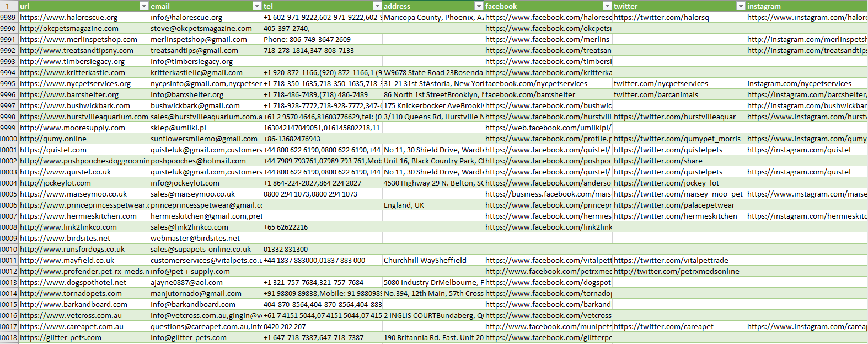Click cell http://okcpetsmagazine.com
Image resolution: width=868 pixels, height=344 pixels.
coord(84,28)
